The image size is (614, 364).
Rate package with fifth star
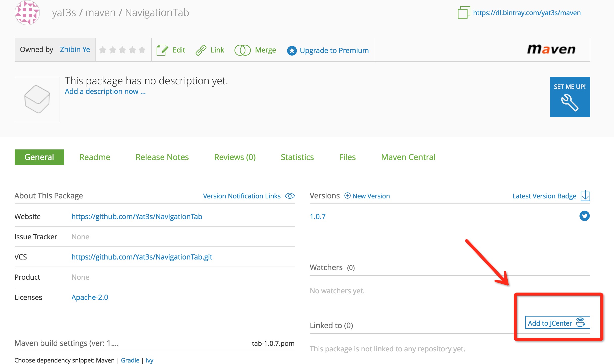(142, 50)
